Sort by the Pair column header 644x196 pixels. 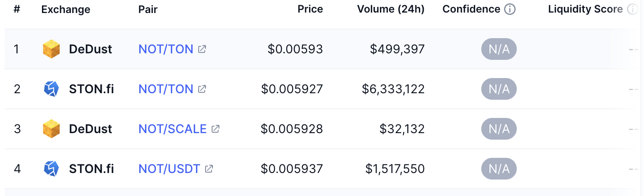coord(148,9)
